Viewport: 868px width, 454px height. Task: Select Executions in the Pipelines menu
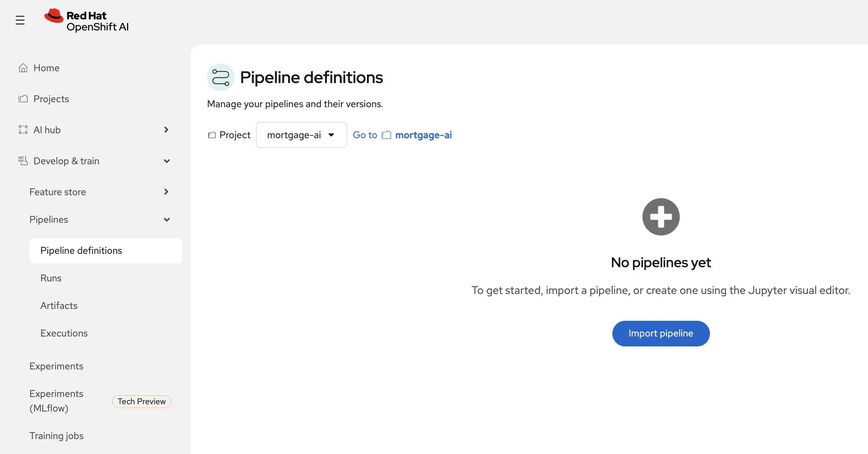pos(64,333)
